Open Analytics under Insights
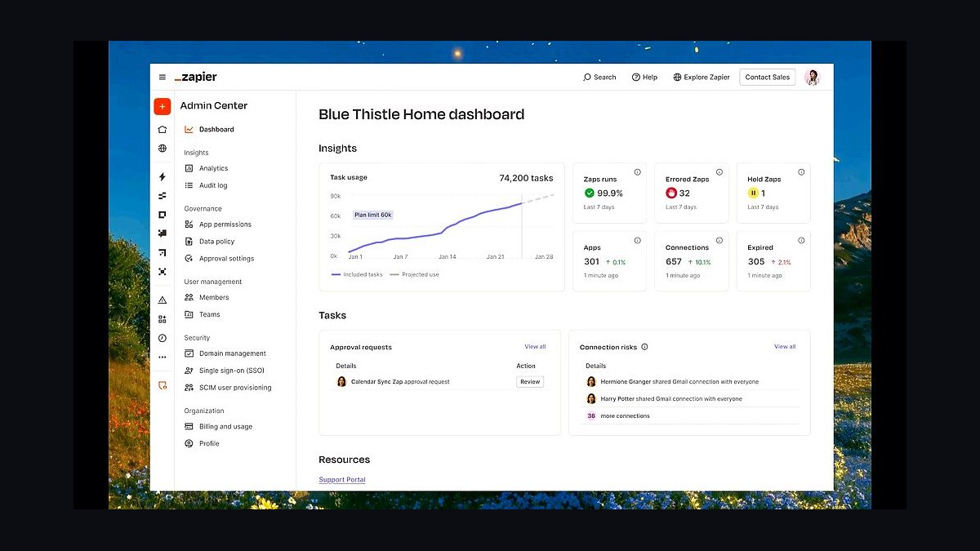 coord(207,168)
